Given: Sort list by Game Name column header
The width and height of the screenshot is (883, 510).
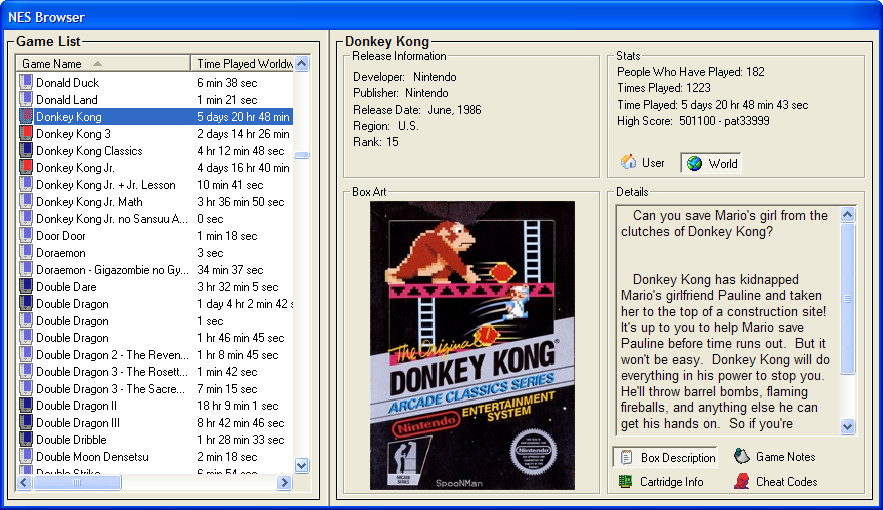Looking at the screenshot, I should click(x=103, y=64).
